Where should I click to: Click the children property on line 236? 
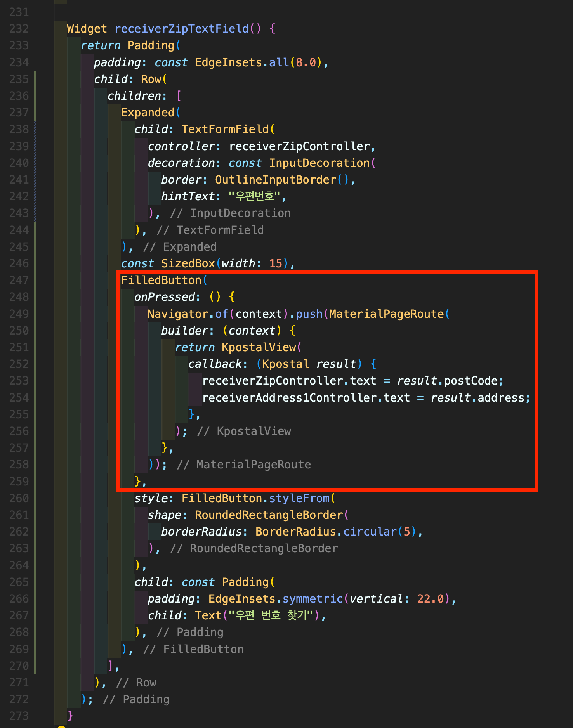134,96
